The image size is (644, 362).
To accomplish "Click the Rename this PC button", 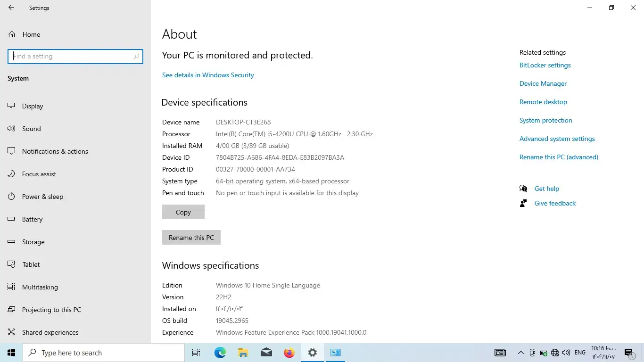I will click(x=191, y=238).
